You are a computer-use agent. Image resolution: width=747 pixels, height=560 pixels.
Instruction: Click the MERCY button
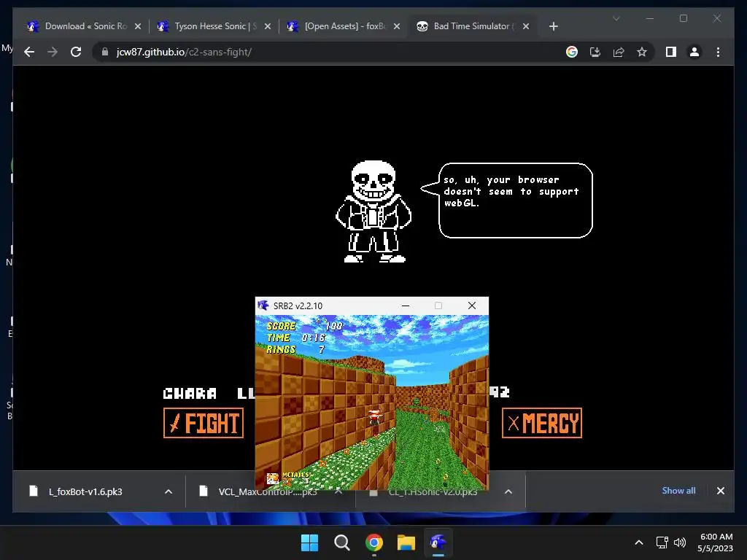pyautogui.click(x=542, y=423)
